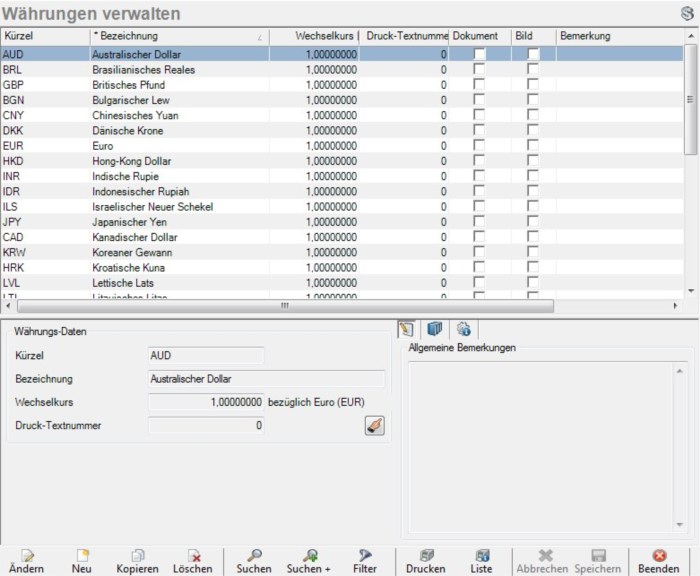Click the Bemerkung column header
The height and width of the screenshot is (576, 700).
[x=620, y=36]
